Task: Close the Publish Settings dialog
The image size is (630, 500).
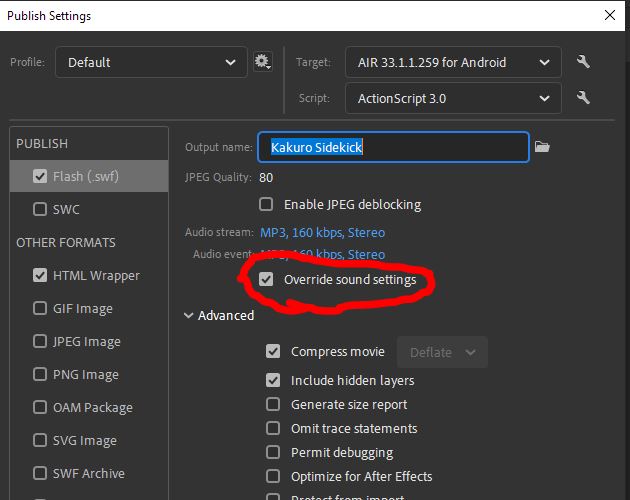Action: (610, 15)
